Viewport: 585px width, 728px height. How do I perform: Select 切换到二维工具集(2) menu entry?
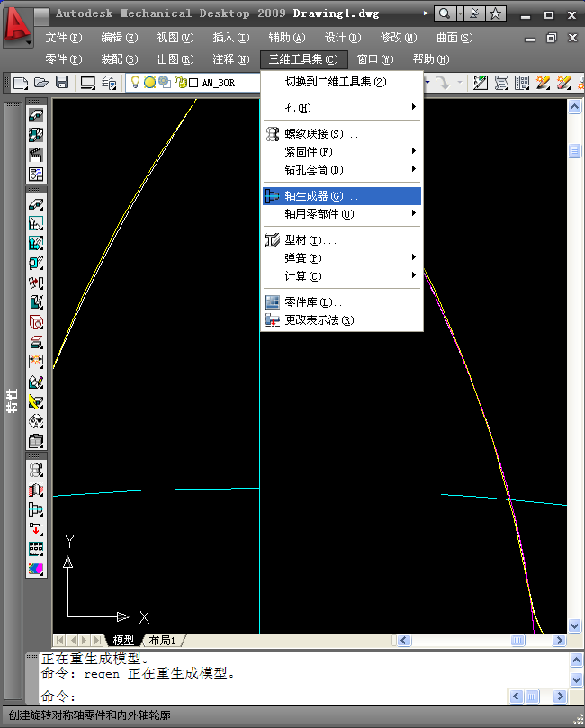342,82
